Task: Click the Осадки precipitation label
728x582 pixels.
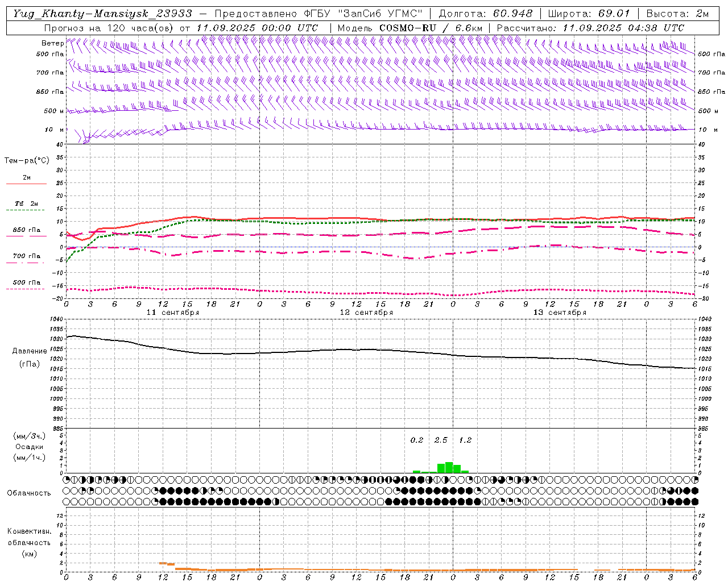Action: [29, 447]
